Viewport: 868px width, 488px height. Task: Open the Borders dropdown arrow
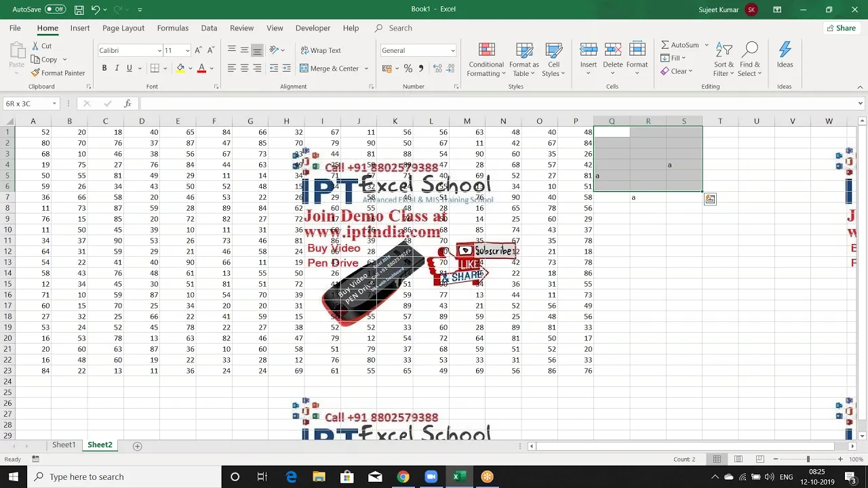click(165, 68)
